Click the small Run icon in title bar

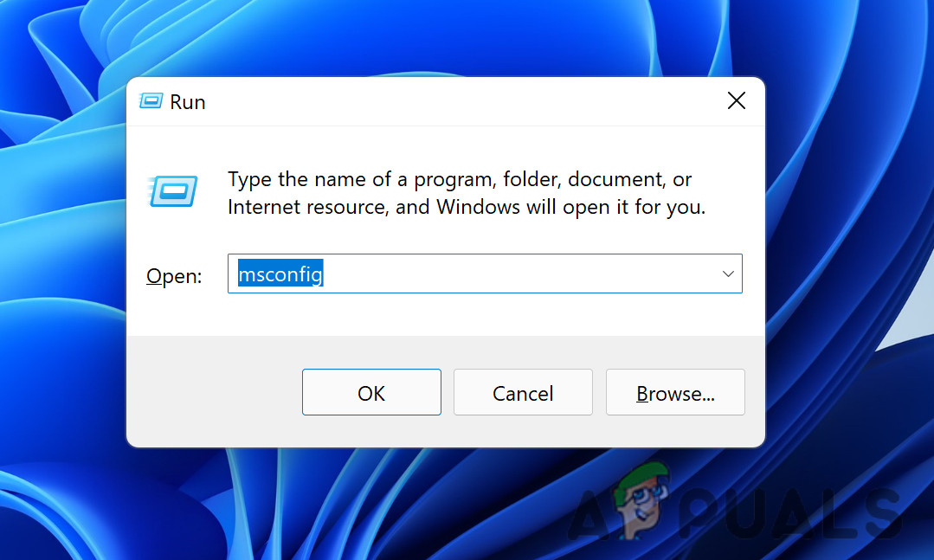151,100
